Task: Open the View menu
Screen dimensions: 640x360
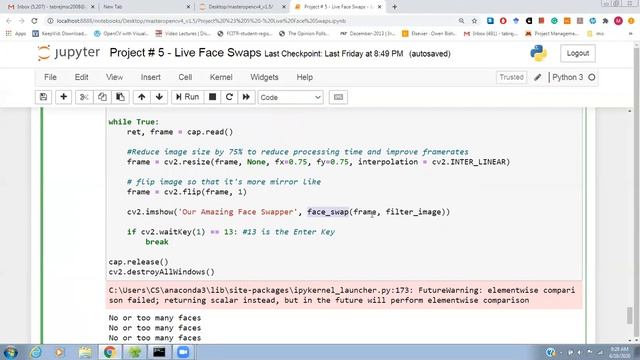Action: point(114,77)
